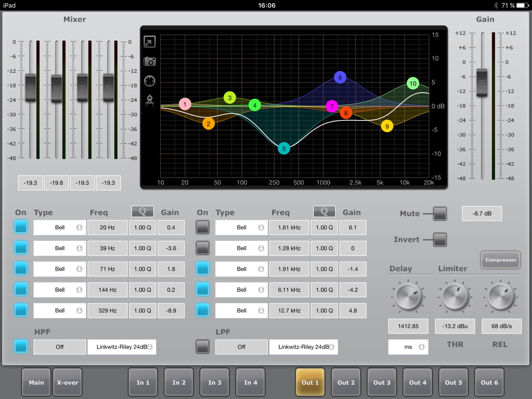Screen dimensions: 532x399
Task: Edit the 329 Hz frequency field
Action: [x=107, y=310]
